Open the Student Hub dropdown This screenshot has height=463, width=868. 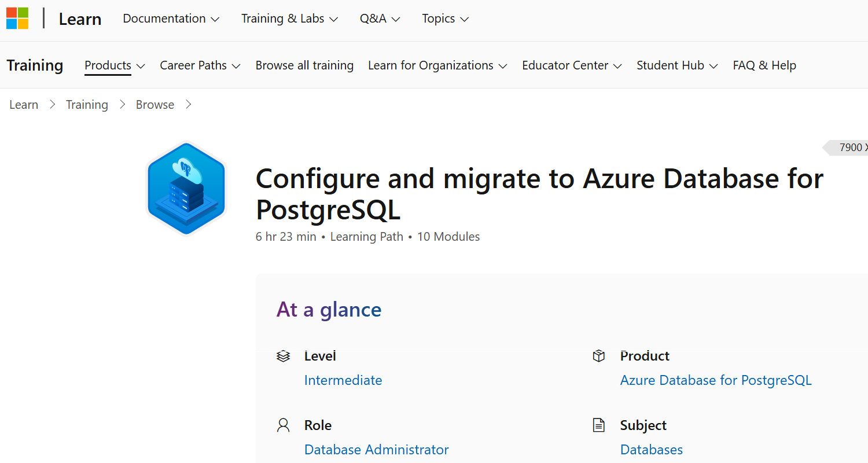point(677,65)
